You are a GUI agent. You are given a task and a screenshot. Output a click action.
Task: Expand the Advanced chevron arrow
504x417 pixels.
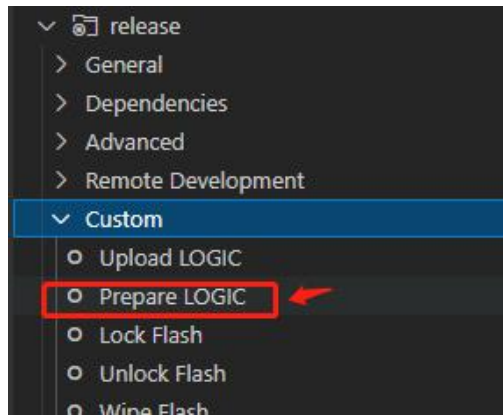pos(61,142)
